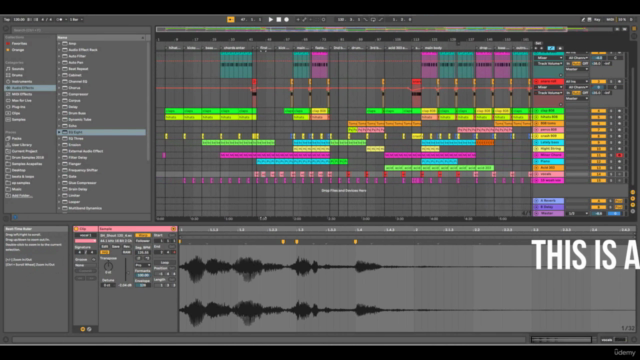Select the Favorites collection
The height and width of the screenshot is (360, 640).
19,44
